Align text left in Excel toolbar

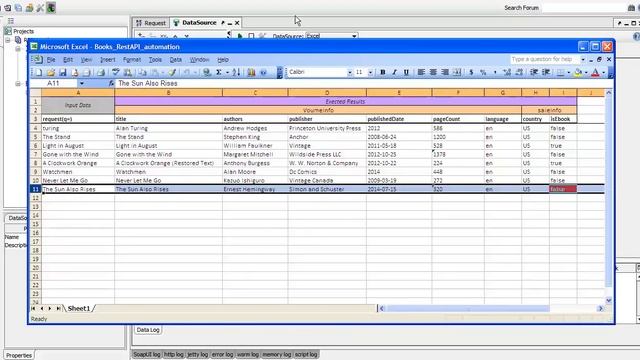[x=421, y=72]
